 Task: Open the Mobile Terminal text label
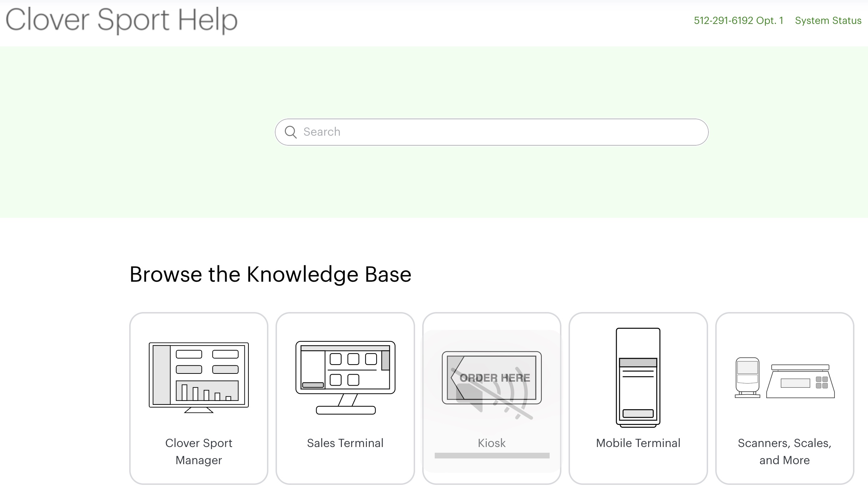638,443
